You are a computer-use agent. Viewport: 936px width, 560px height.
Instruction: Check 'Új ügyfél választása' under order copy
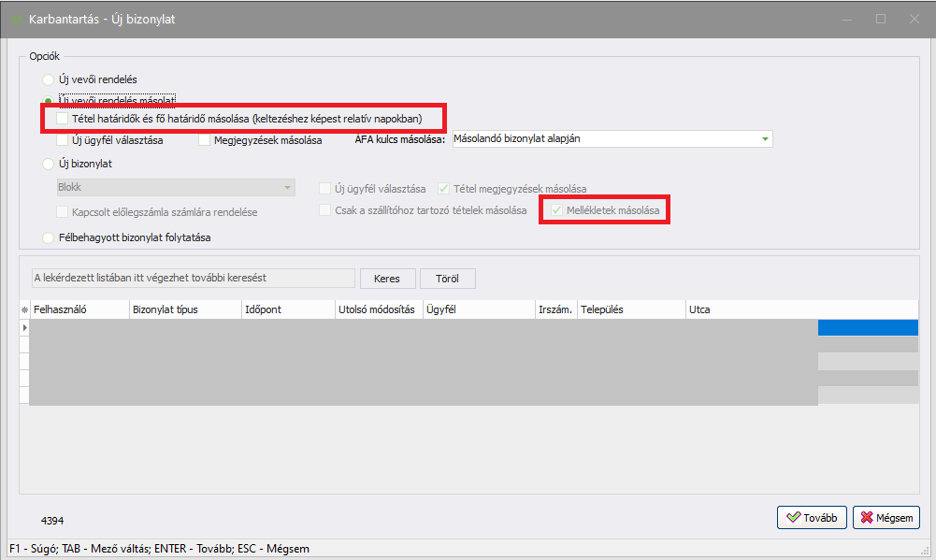[63, 140]
